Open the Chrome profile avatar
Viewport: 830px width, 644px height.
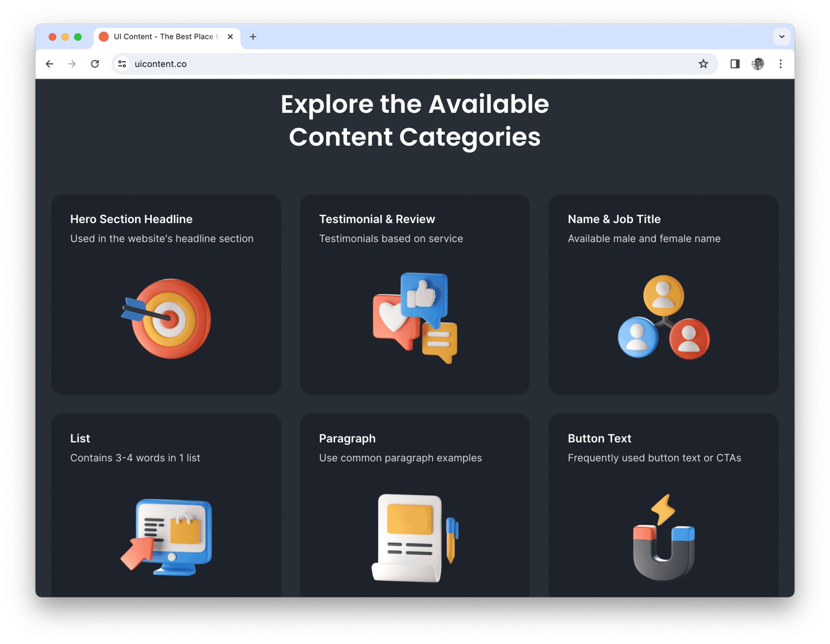coord(758,64)
